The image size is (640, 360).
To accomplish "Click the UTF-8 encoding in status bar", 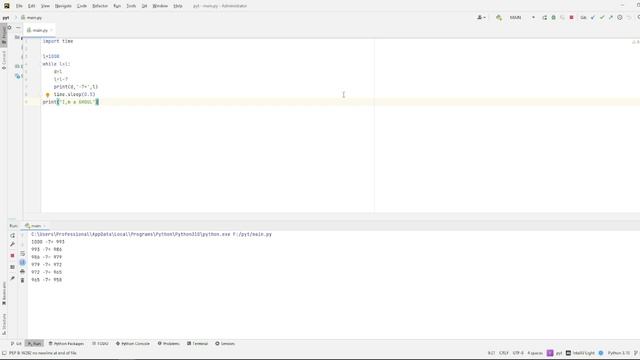I will click(518, 353).
